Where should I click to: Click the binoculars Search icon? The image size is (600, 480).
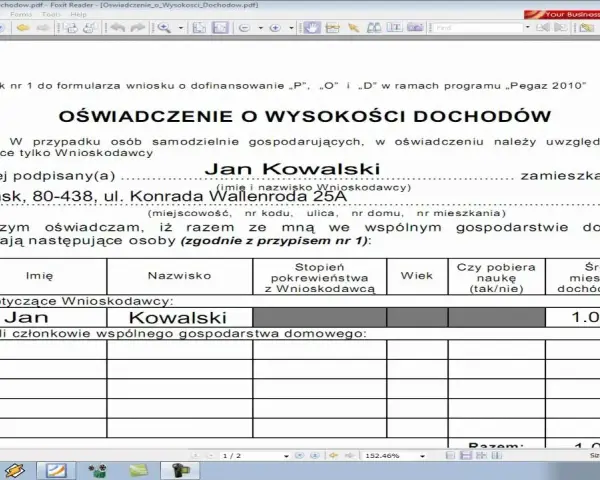pos(374,28)
